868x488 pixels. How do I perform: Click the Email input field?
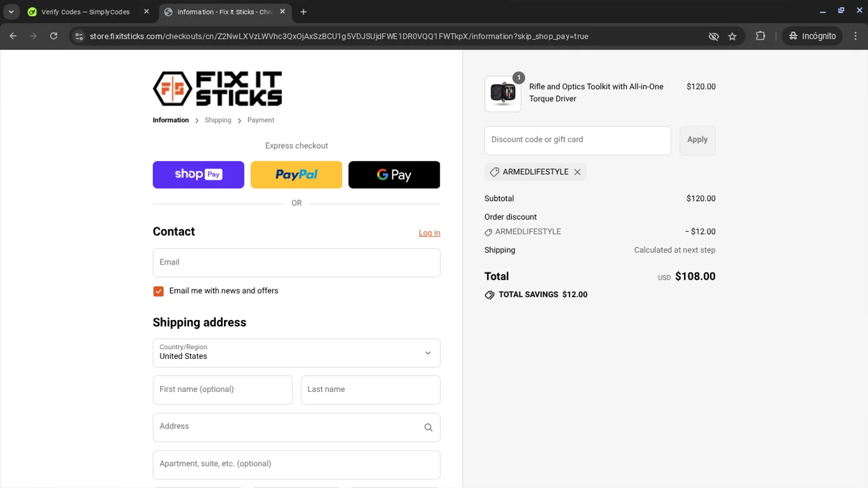pos(296,263)
